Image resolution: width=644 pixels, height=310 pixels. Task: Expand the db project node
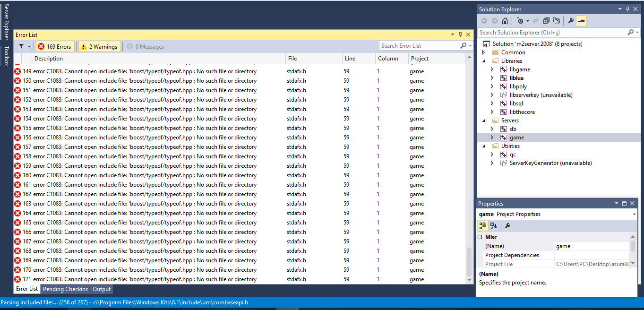coord(492,129)
